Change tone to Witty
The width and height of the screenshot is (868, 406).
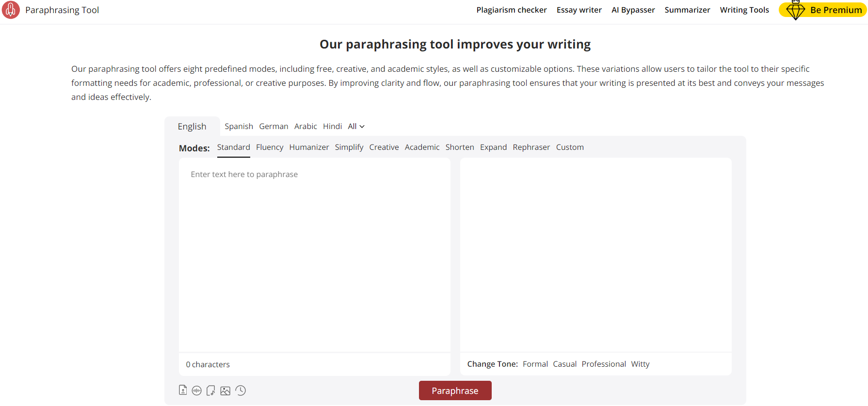pyautogui.click(x=640, y=364)
